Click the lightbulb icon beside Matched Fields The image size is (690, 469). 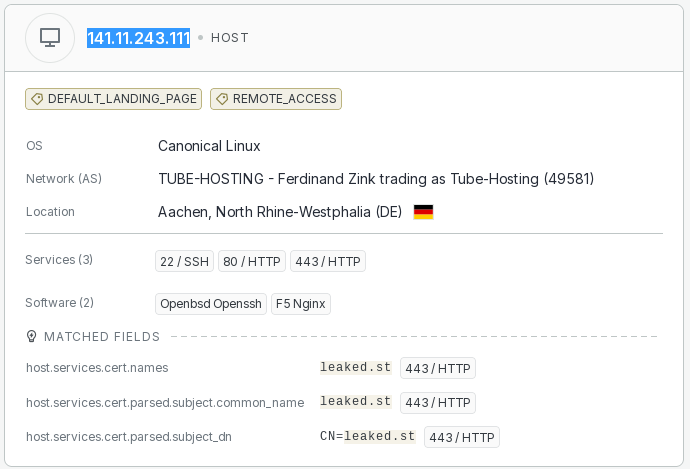(x=31, y=337)
